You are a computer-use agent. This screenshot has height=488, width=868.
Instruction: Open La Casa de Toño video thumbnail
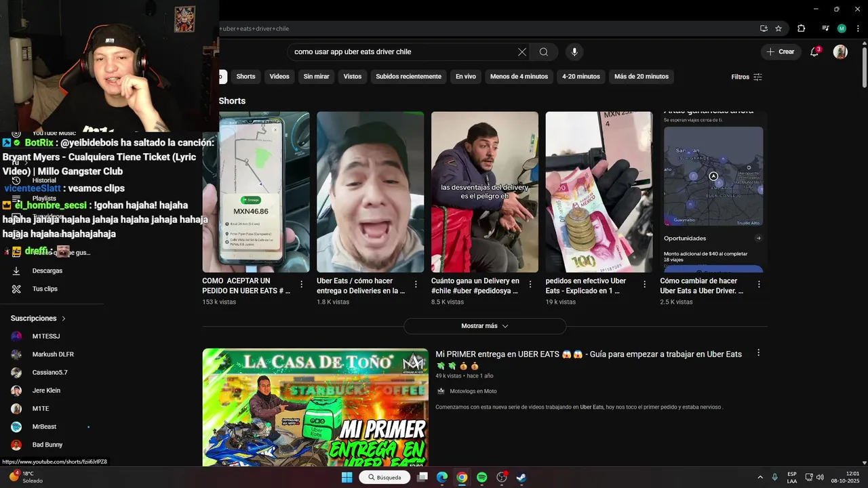315,407
